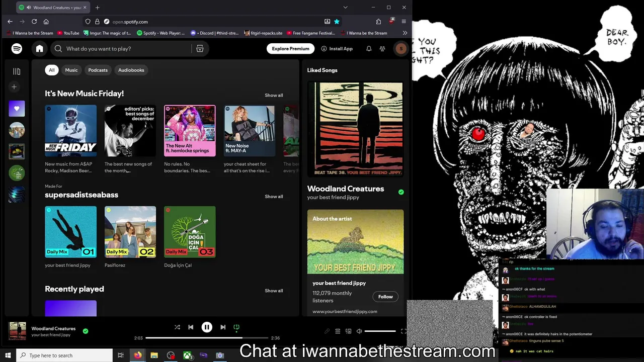Viewport: 644px width, 362px height.
Task: Go back in Firefox
Action: coord(10,22)
